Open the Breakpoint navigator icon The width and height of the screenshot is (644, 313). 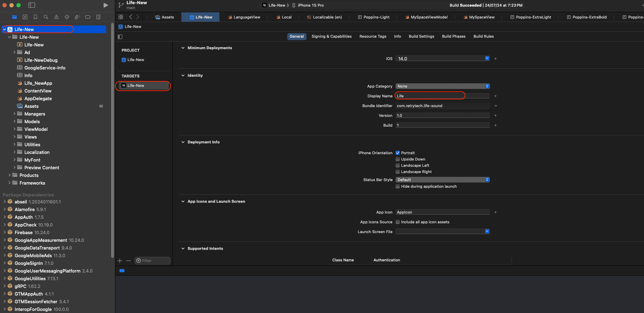(88, 17)
